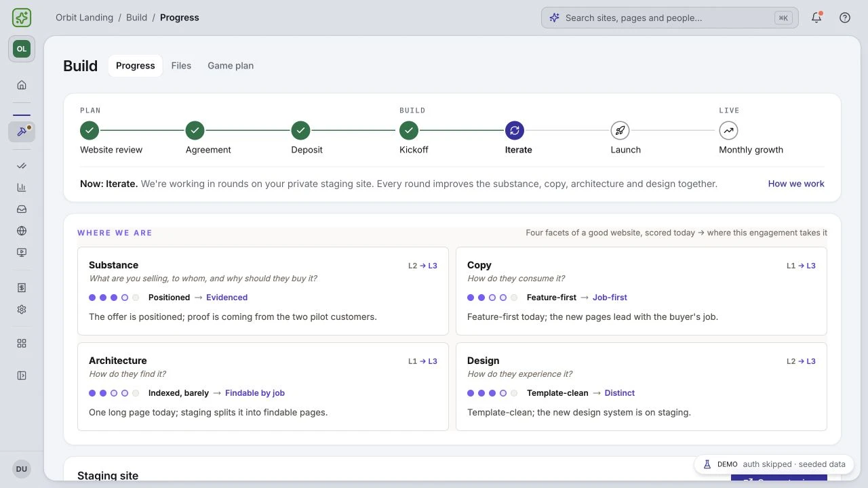Viewport: 868px width, 488px height.
Task: Open the monitor play sidebar icon
Action: (x=22, y=252)
